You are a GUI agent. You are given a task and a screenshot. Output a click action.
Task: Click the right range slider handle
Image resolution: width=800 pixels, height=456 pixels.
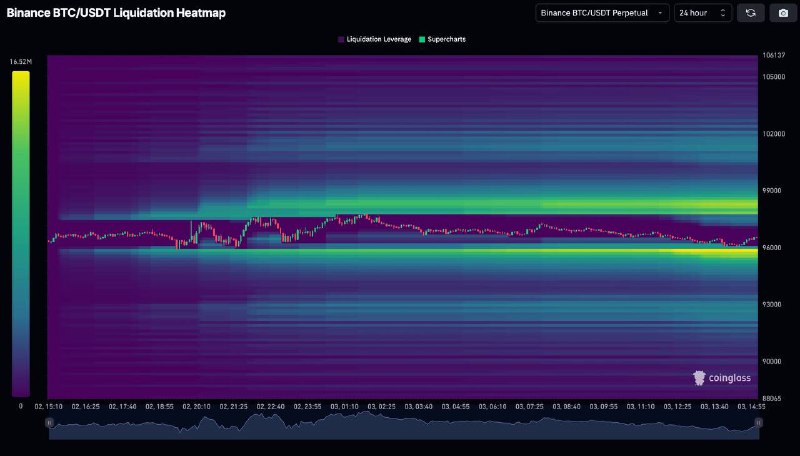758,422
